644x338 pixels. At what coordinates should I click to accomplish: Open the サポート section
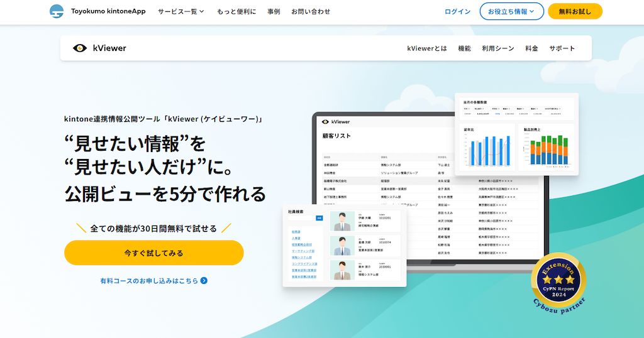(562, 48)
